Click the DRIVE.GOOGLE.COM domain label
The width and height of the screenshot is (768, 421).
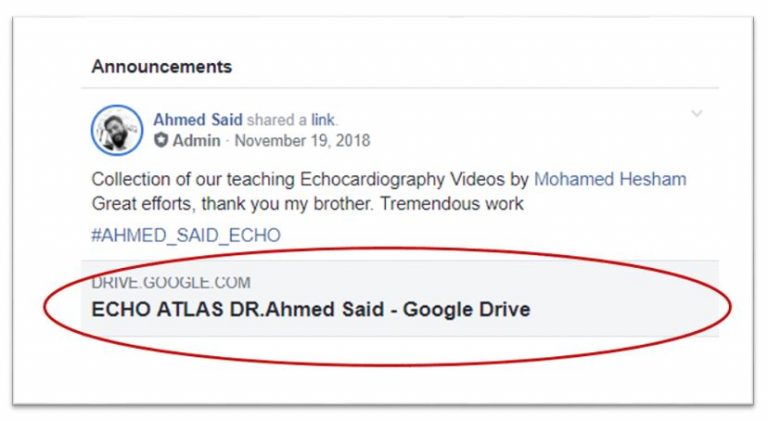(171, 282)
